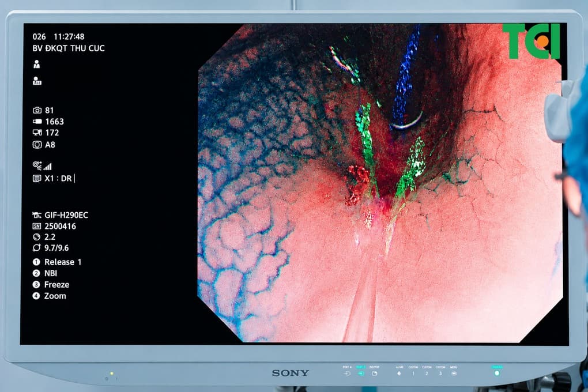
Task: Select the Freeze scope button label
Action: pyautogui.click(x=56, y=285)
